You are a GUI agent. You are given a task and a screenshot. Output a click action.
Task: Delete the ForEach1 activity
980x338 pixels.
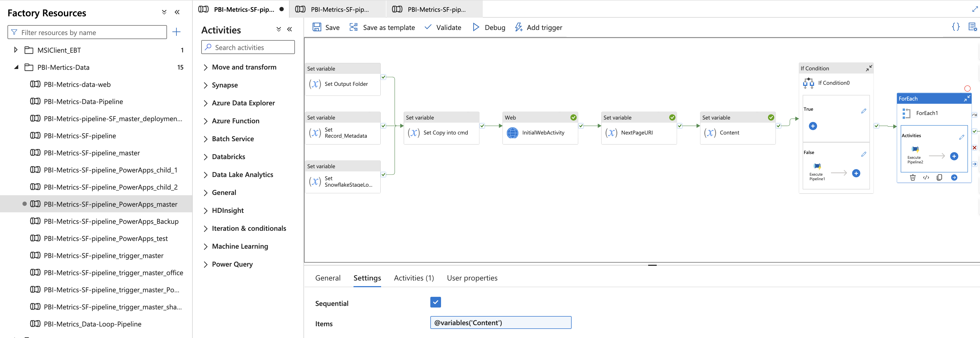(913, 178)
